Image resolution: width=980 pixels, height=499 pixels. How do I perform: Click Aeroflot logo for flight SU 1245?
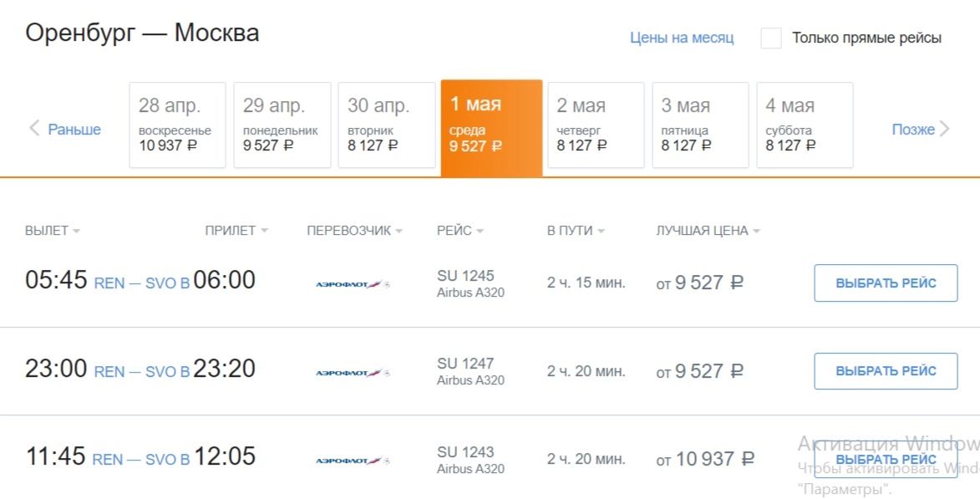pyautogui.click(x=353, y=284)
